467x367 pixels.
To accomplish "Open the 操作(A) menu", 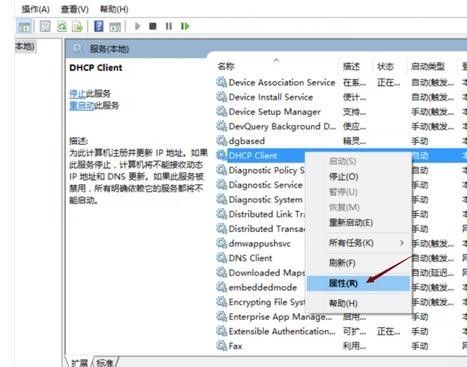I will 35,9.
